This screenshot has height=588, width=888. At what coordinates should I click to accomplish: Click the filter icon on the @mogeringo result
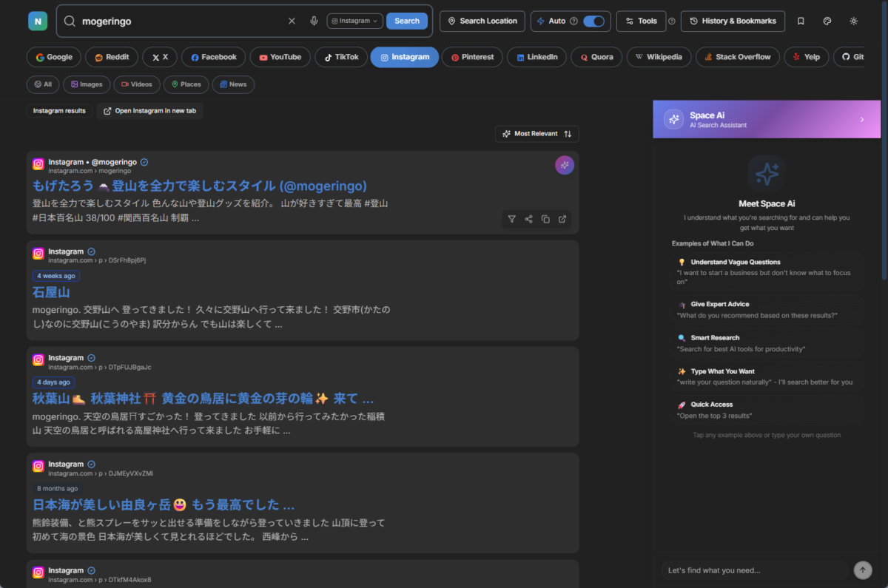click(x=511, y=219)
